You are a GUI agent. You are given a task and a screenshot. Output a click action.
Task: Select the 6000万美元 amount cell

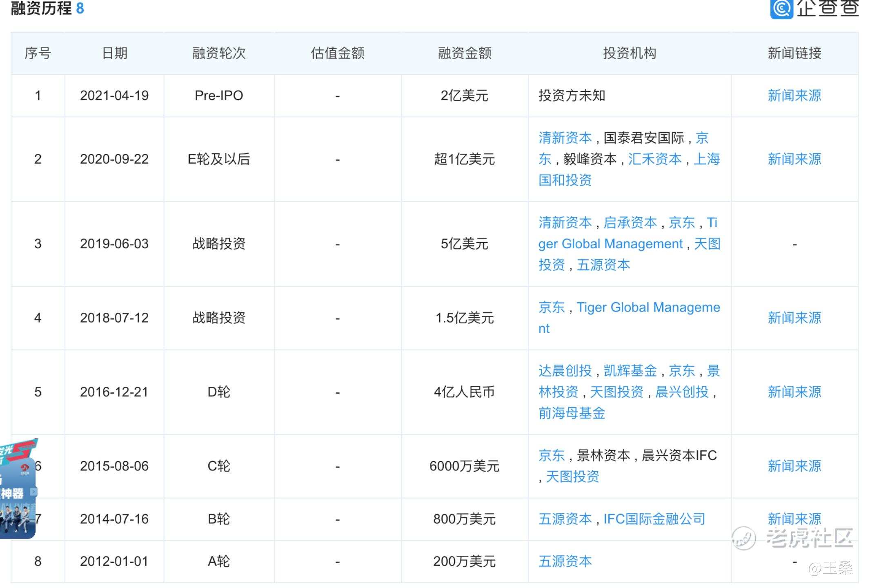pyautogui.click(x=465, y=466)
